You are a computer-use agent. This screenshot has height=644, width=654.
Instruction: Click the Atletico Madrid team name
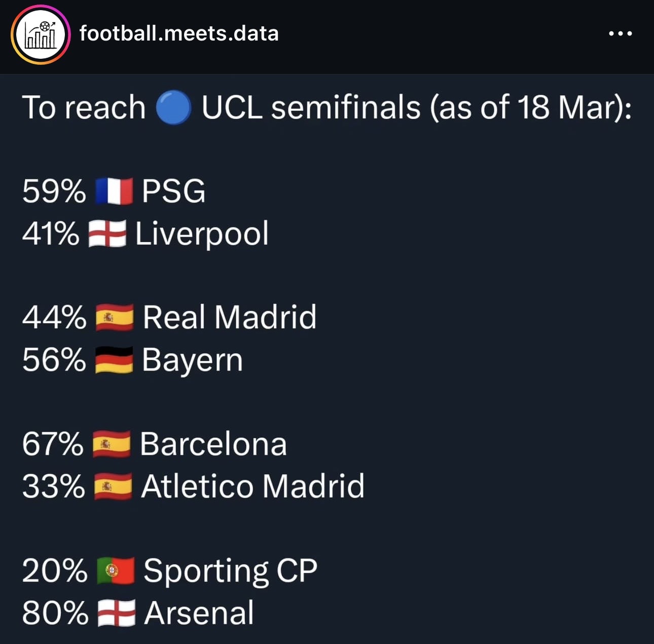pos(252,486)
